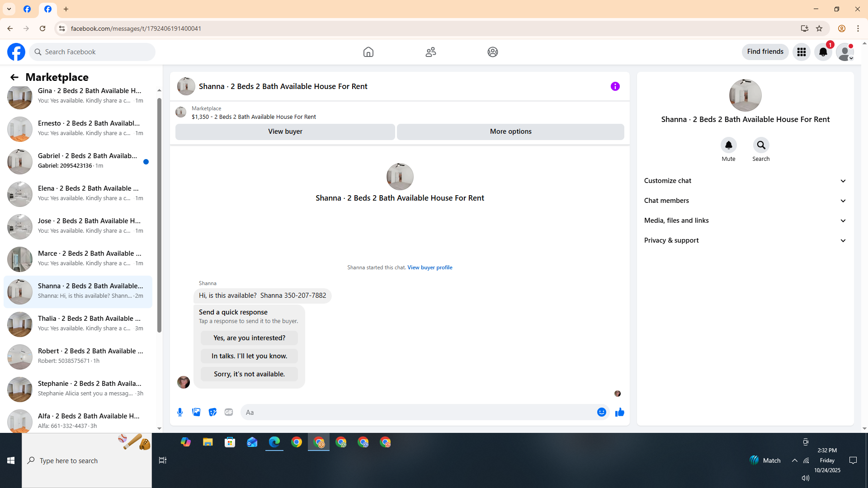This screenshot has width=868, height=488.
Task: Click the View buyer button
Action: pyautogui.click(x=285, y=131)
